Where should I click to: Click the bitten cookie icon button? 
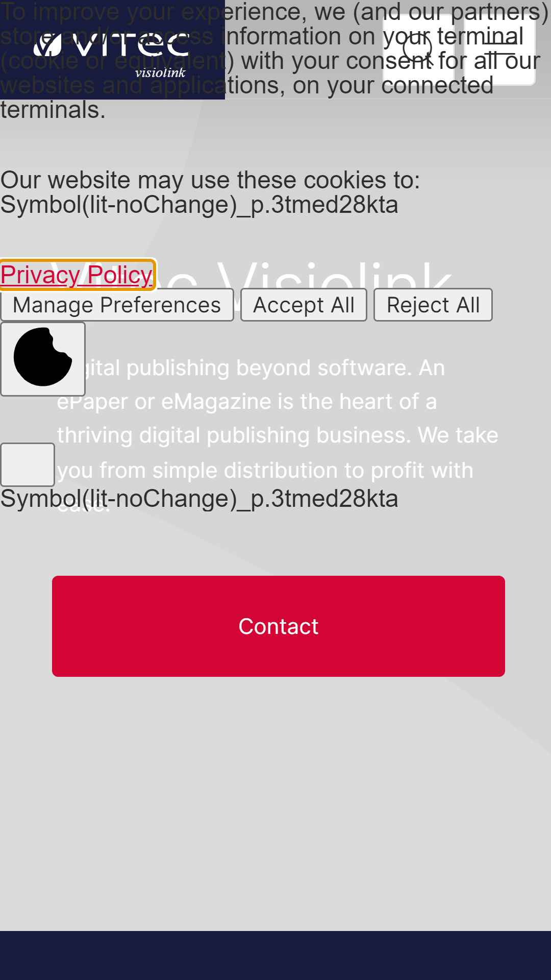point(43,359)
